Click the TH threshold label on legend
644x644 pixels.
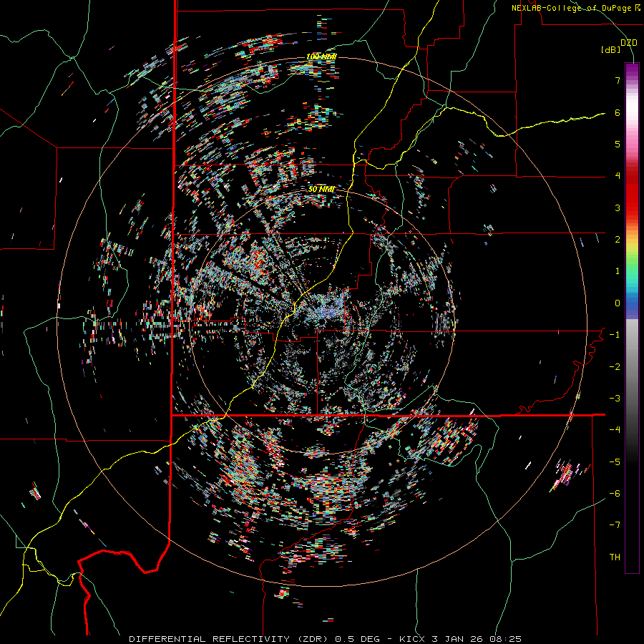(x=615, y=557)
